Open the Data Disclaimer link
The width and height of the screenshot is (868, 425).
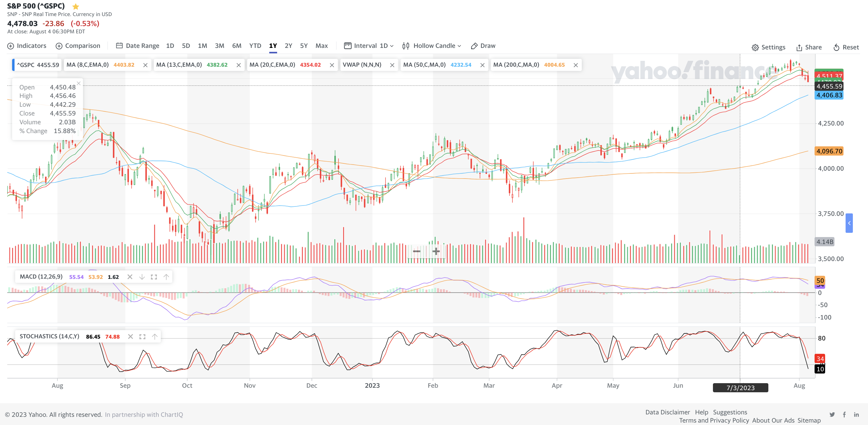668,412
